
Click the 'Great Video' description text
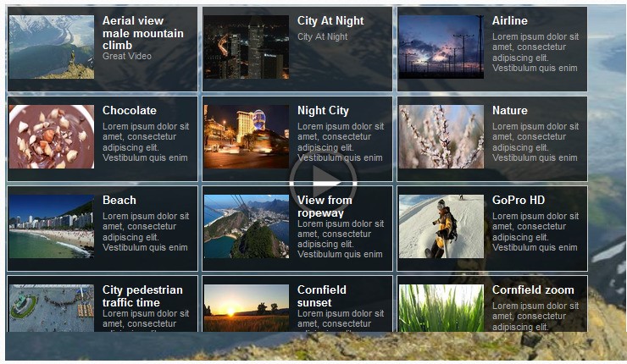tap(127, 57)
